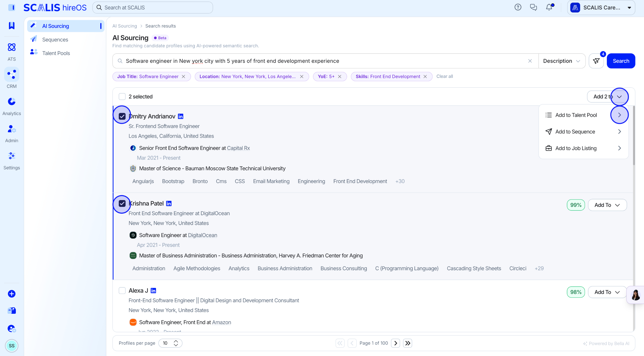Jump to last page of results

tap(408, 343)
